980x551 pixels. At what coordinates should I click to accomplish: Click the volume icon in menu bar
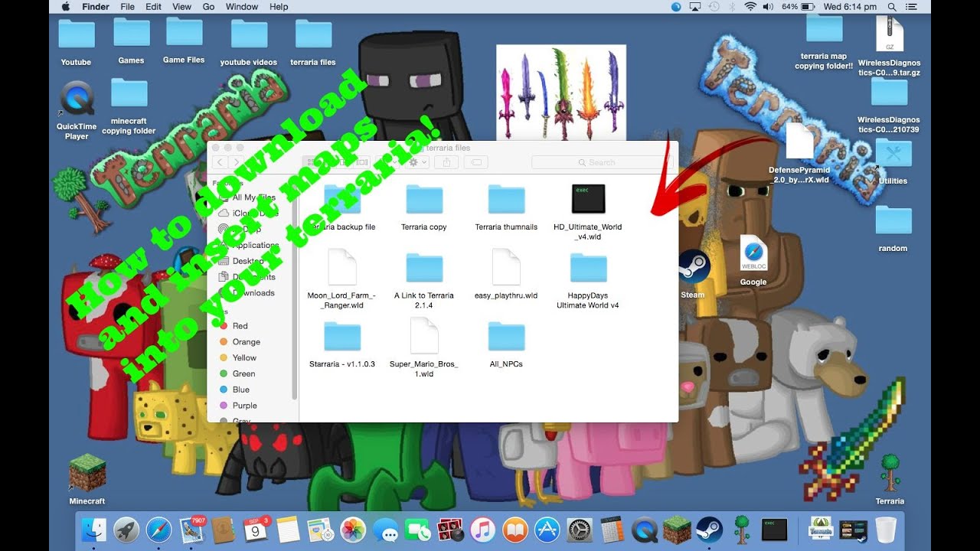tap(768, 7)
